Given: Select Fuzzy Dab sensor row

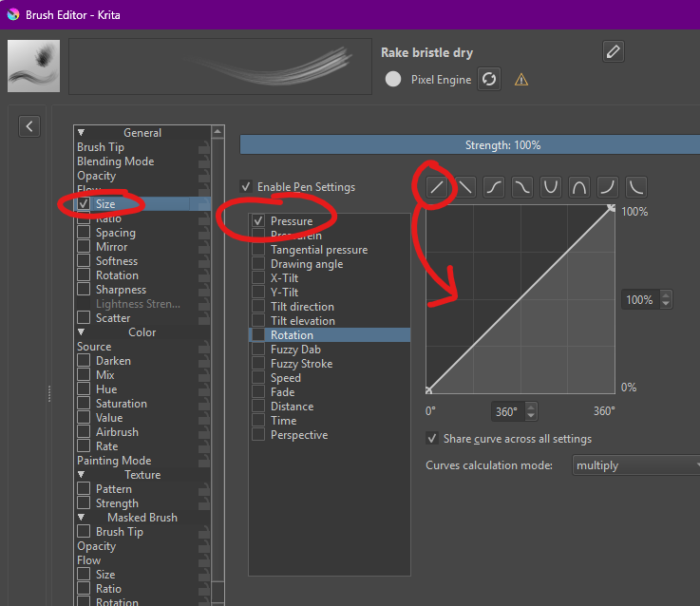Looking at the screenshot, I should tap(330, 350).
